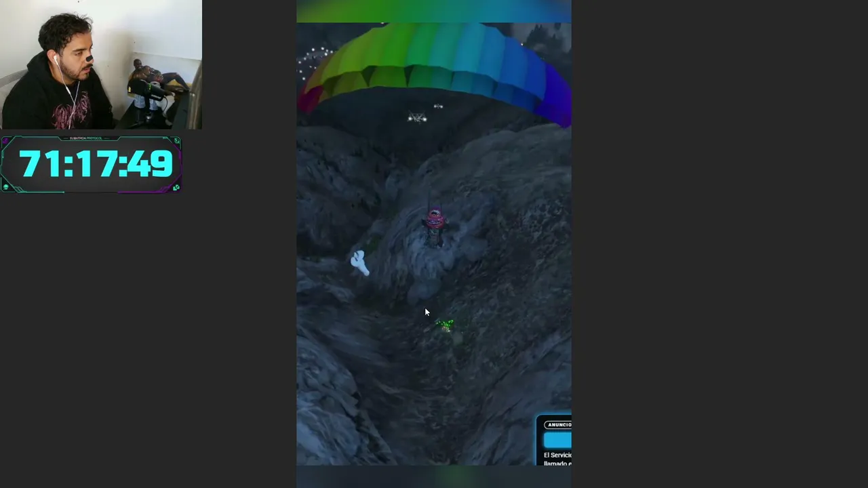Click the "El Servicio" announcement text
The width and height of the screenshot is (868, 488).
point(557,455)
